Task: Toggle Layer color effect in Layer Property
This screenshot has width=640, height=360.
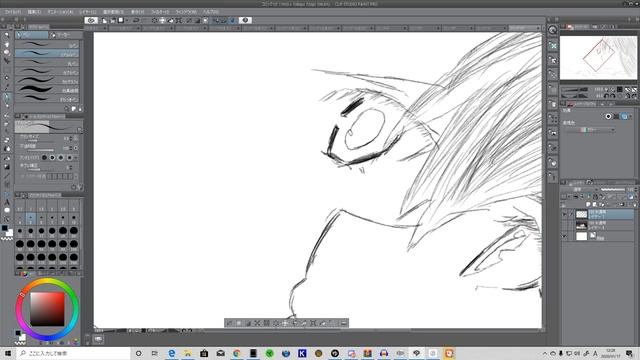Action: 624,116
